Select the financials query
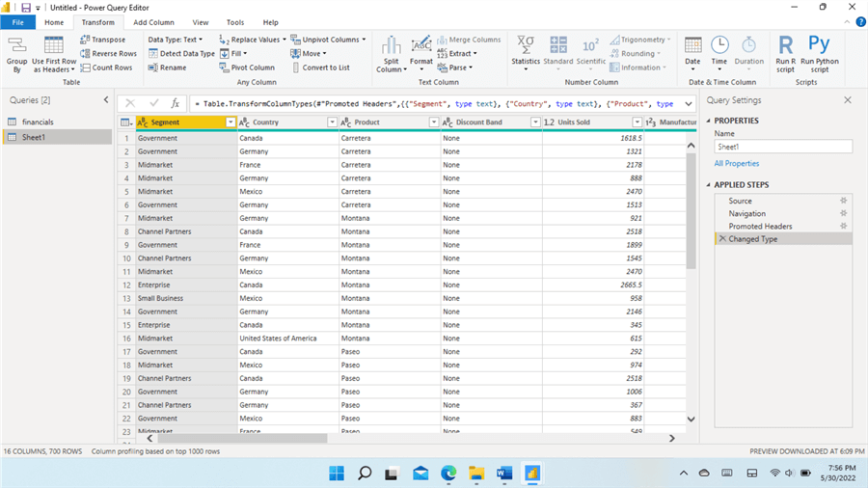 click(x=58, y=122)
